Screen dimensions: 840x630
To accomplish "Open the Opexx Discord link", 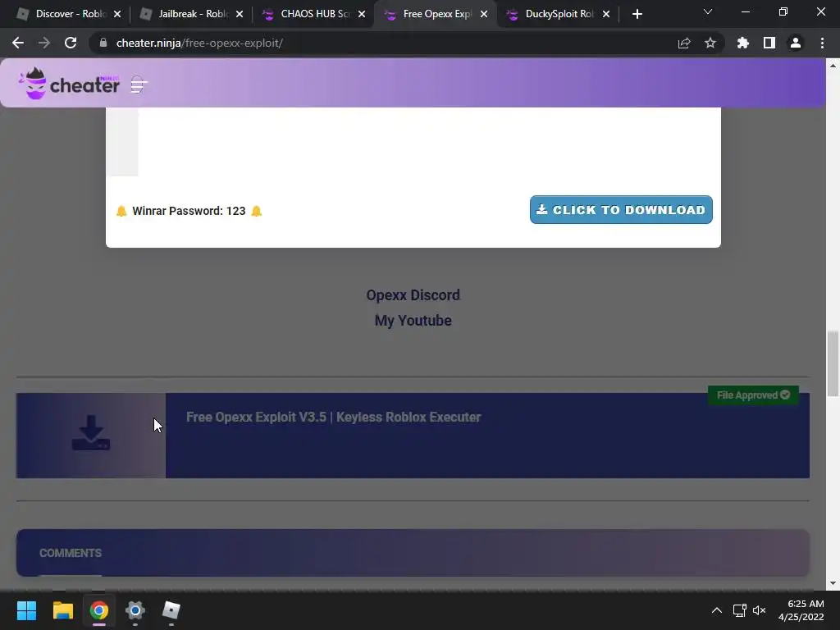I will pyautogui.click(x=413, y=295).
